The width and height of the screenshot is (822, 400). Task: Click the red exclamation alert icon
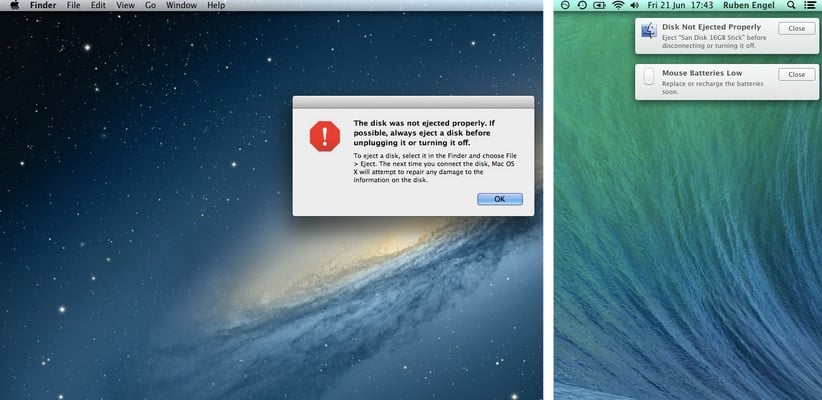click(325, 136)
